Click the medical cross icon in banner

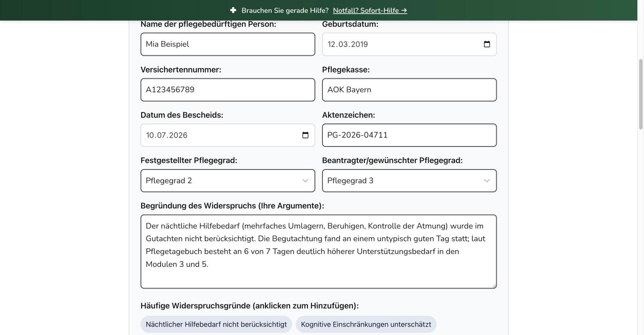(x=233, y=10)
